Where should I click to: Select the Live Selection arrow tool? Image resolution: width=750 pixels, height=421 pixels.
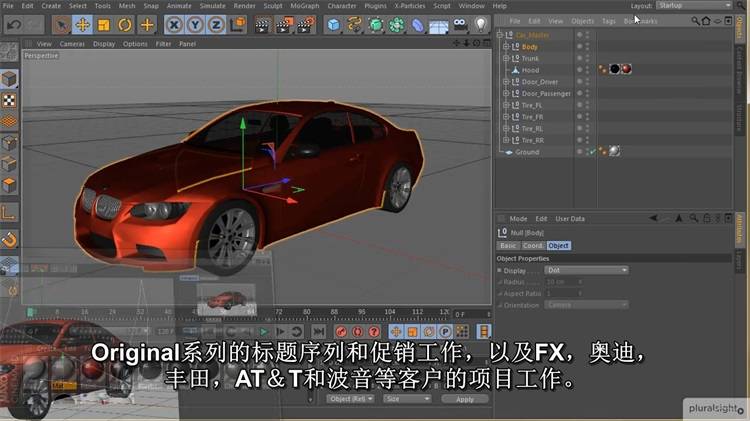click(x=62, y=24)
